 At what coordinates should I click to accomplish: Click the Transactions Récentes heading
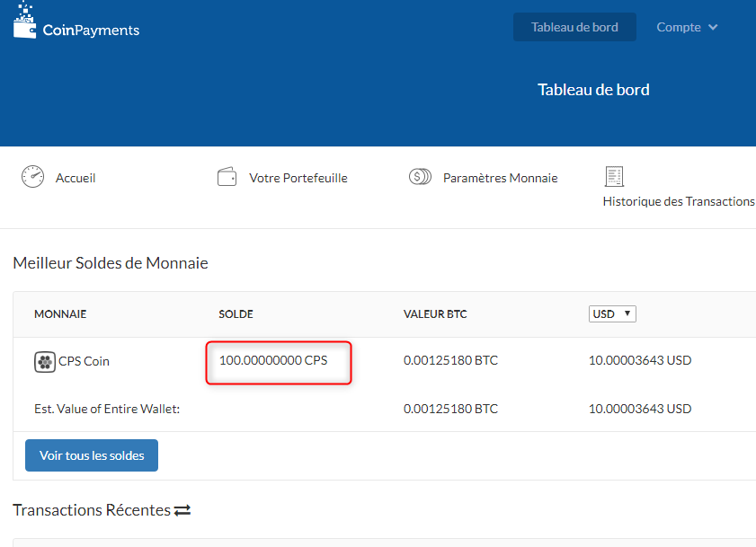(92, 510)
